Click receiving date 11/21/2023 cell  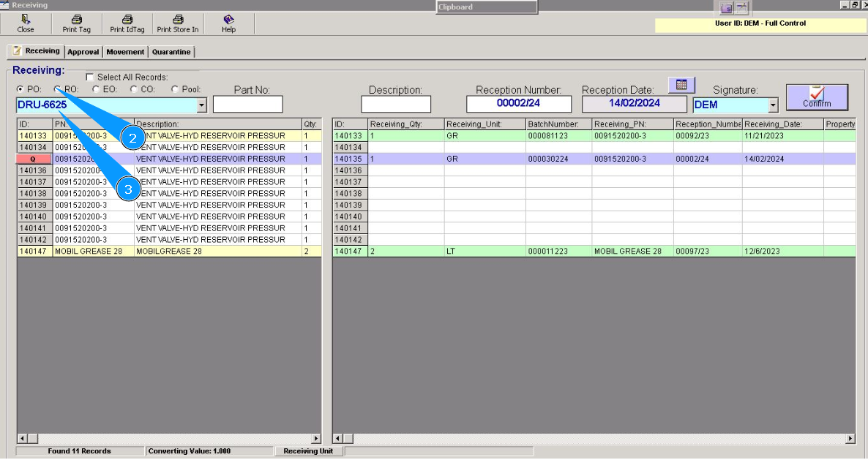(783, 136)
